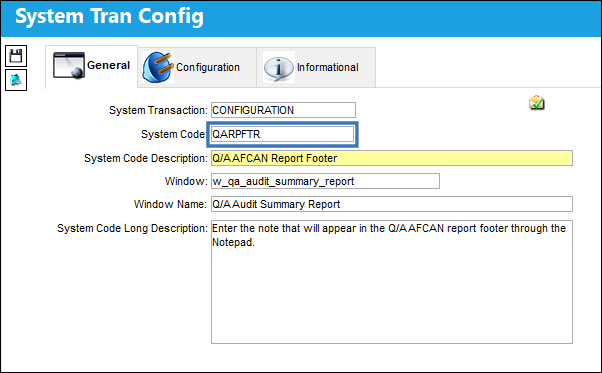Click the System Code field QARPFTR
Viewport: 602px width, 373px height.
coord(282,134)
